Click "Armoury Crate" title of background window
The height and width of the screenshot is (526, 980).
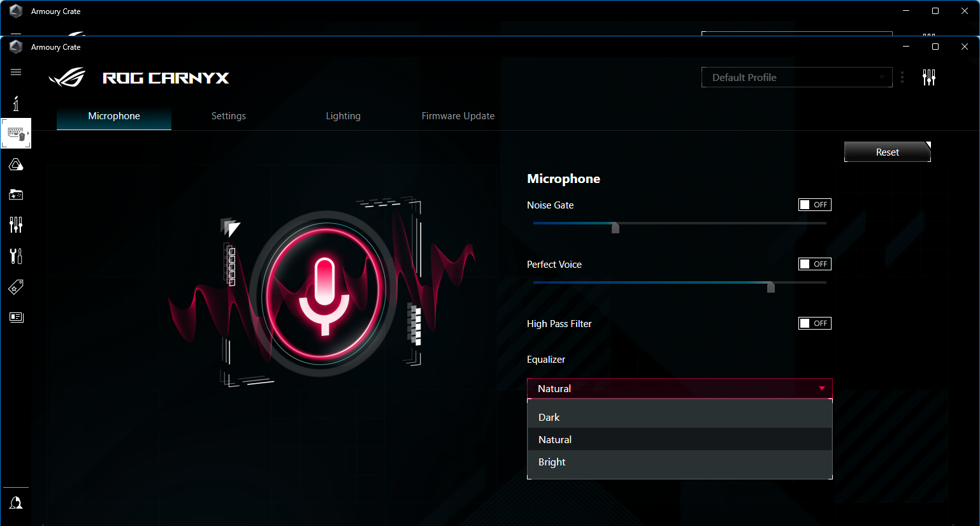pos(55,11)
